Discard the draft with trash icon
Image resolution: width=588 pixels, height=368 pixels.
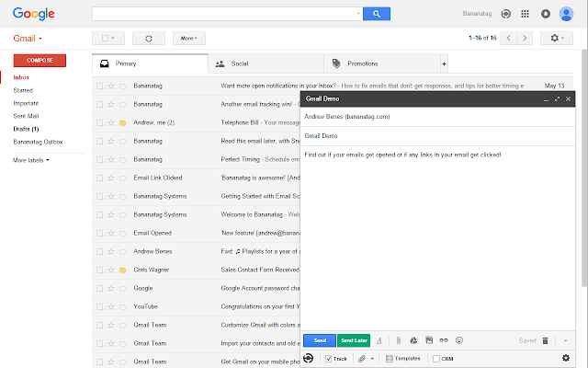click(x=545, y=340)
